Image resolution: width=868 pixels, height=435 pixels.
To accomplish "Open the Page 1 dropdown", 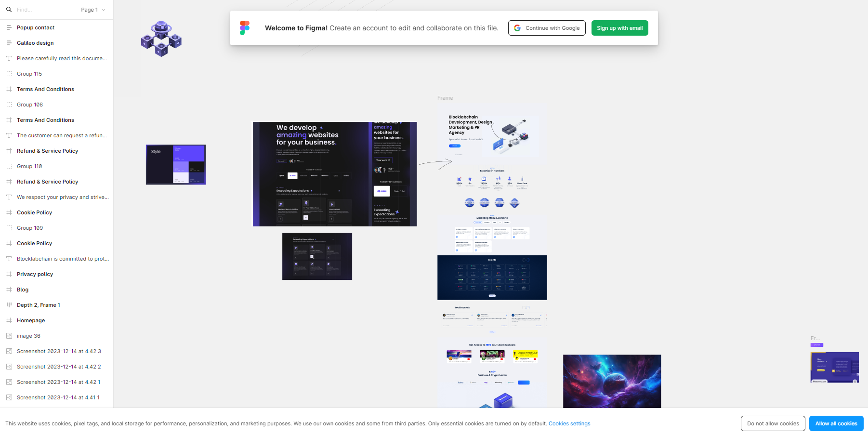I will (x=93, y=10).
